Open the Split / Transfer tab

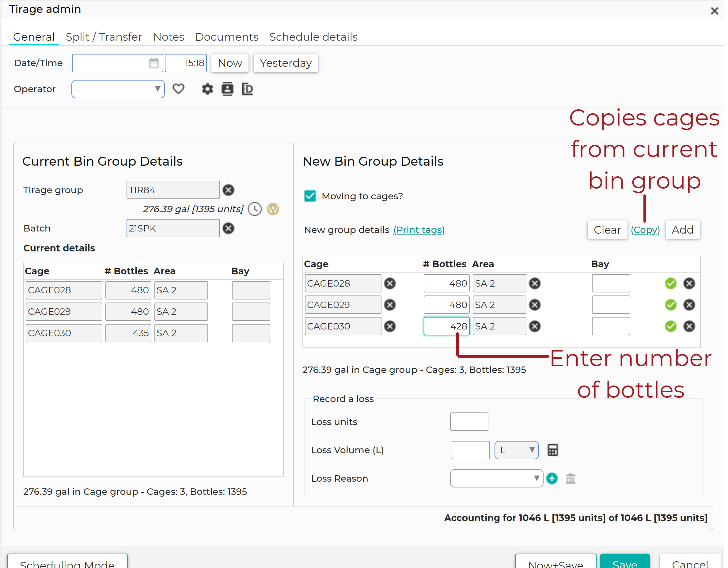tap(104, 37)
